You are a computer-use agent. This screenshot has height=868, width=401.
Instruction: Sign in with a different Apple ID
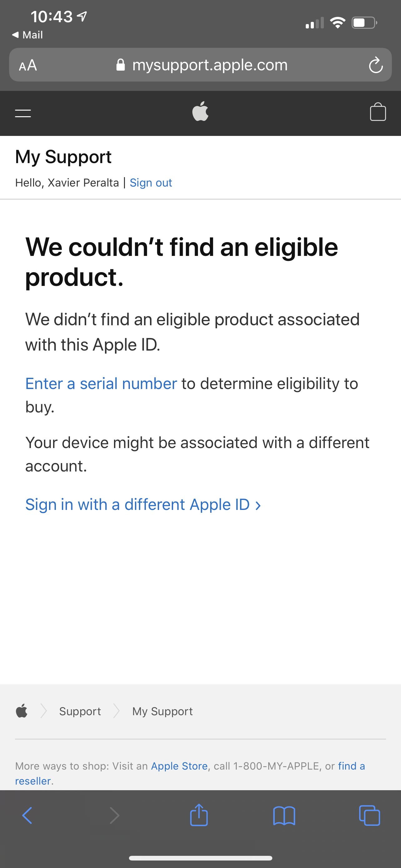point(143,504)
